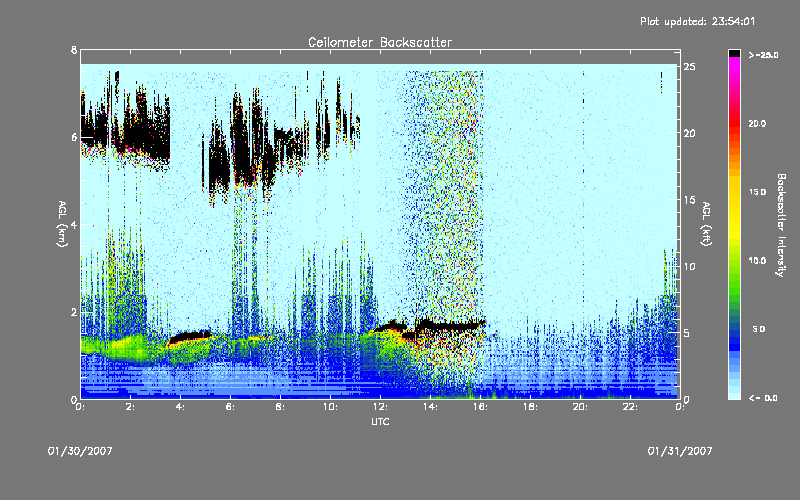Click the '12:' UTC hour tick label
The height and width of the screenshot is (500, 800).
click(381, 407)
